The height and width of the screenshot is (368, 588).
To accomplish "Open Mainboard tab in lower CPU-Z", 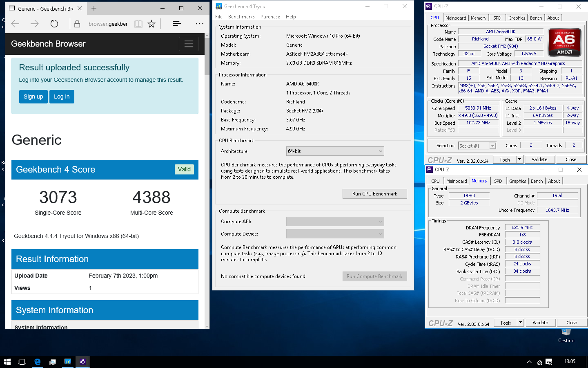I will (x=457, y=181).
